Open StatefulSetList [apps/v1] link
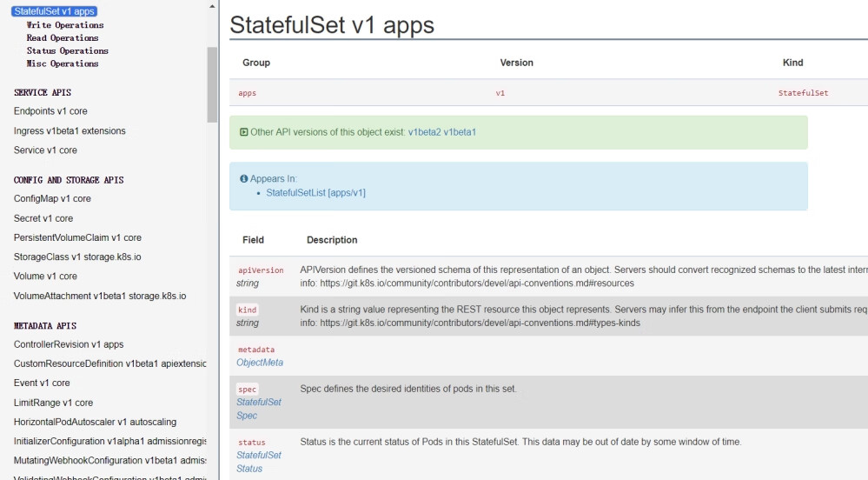The height and width of the screenshot is (480, 868). 315,193
